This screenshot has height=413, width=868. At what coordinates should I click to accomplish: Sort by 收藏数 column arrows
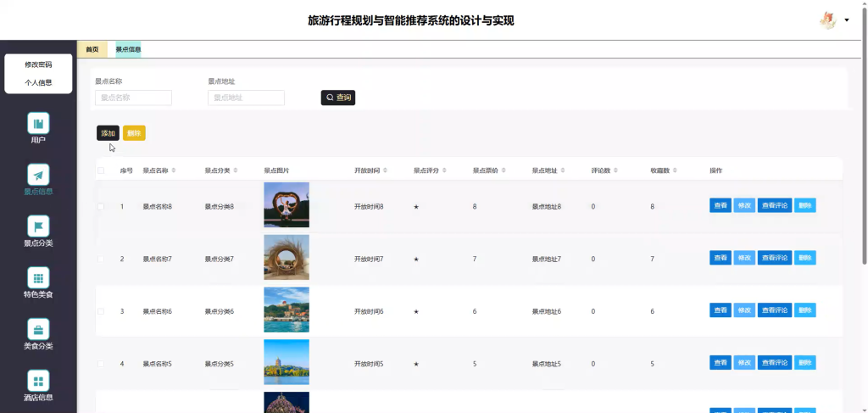click(675, 170)
